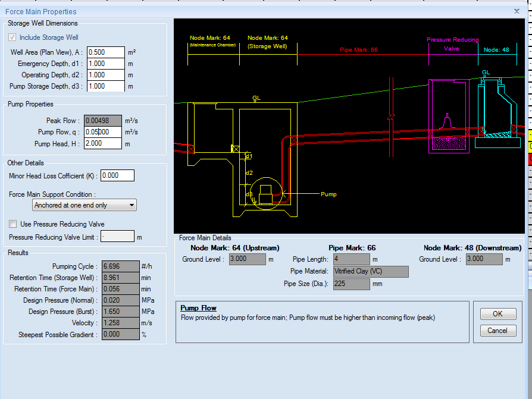The width and height of the screenshot is (532, 399).
Task: Enable Use Pressure Reducing Valve checkbox
Action: pyautogui.click(x=13, y=224)
